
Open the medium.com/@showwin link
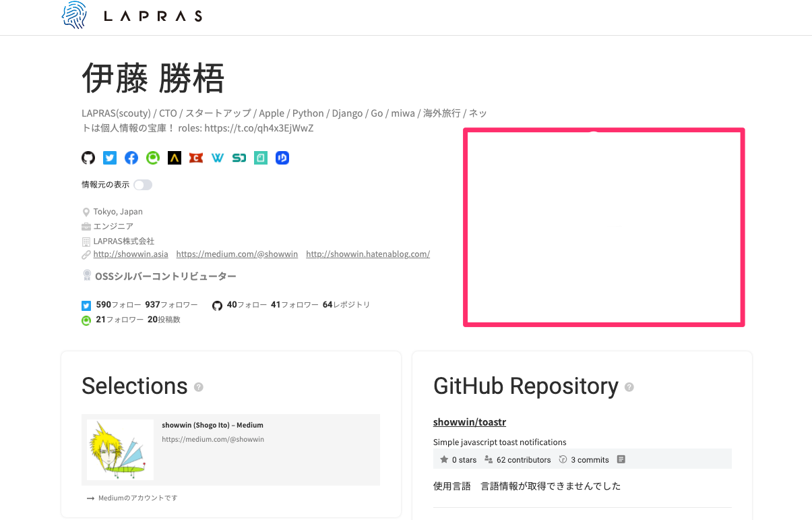pos(237,254)
